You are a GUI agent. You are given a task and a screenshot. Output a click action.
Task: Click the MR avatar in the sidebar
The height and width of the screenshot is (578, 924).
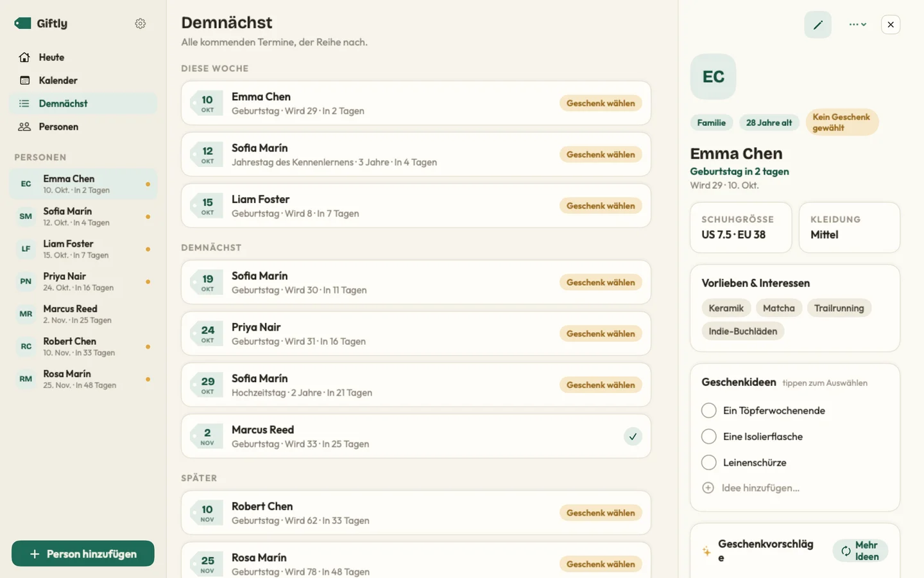click(26, 314)
